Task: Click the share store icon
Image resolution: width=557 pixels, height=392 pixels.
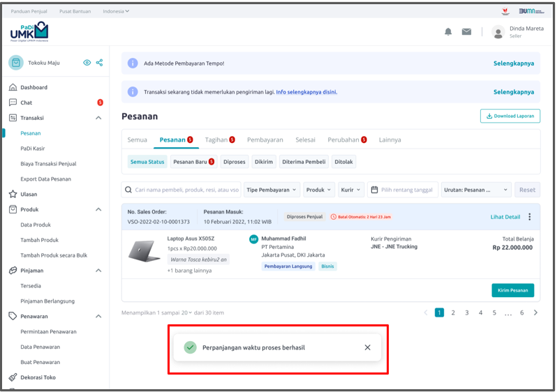Action: tap(99, 63)
